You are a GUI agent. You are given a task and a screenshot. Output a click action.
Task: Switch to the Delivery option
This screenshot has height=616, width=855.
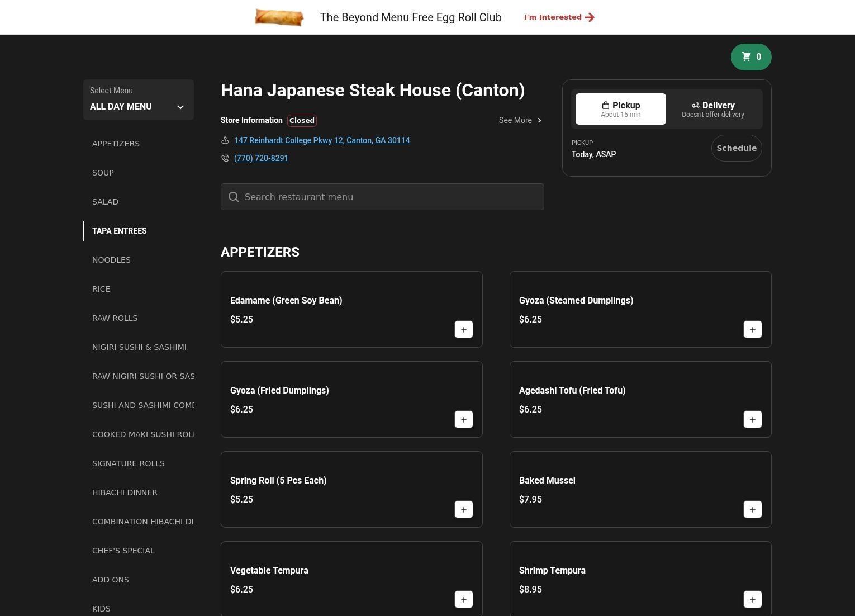pos(712,109)
